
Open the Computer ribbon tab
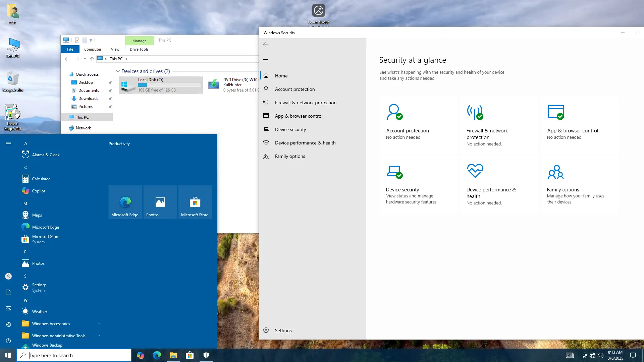[x=93, y=49]
